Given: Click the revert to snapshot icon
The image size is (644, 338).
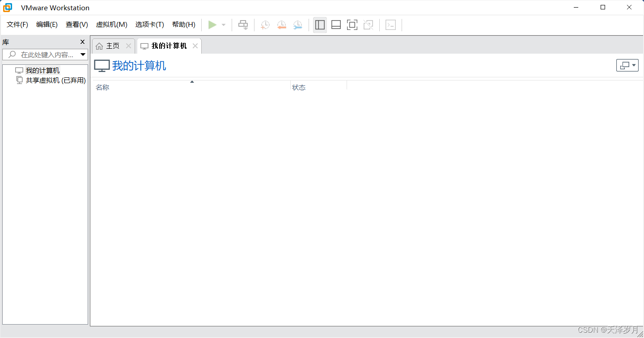Looking at the screenshot, I should click(x=281, y=25).
